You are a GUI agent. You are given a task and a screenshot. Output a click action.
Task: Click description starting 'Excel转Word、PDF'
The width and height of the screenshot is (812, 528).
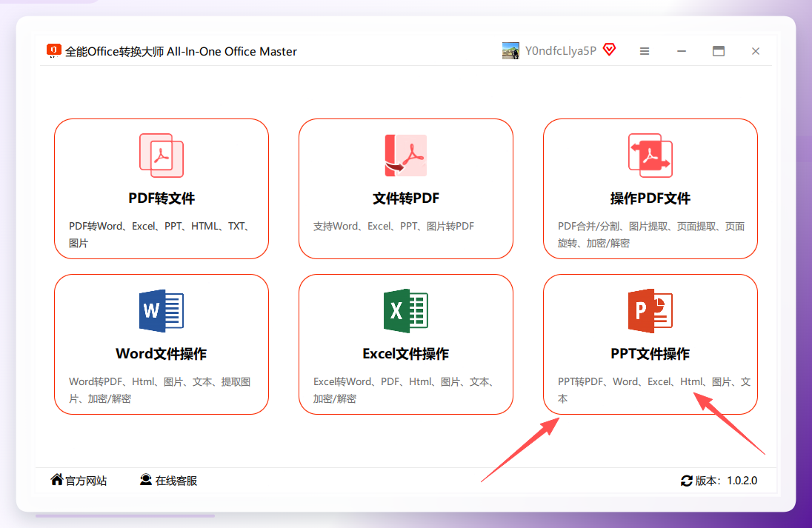[x=404, y=390]
